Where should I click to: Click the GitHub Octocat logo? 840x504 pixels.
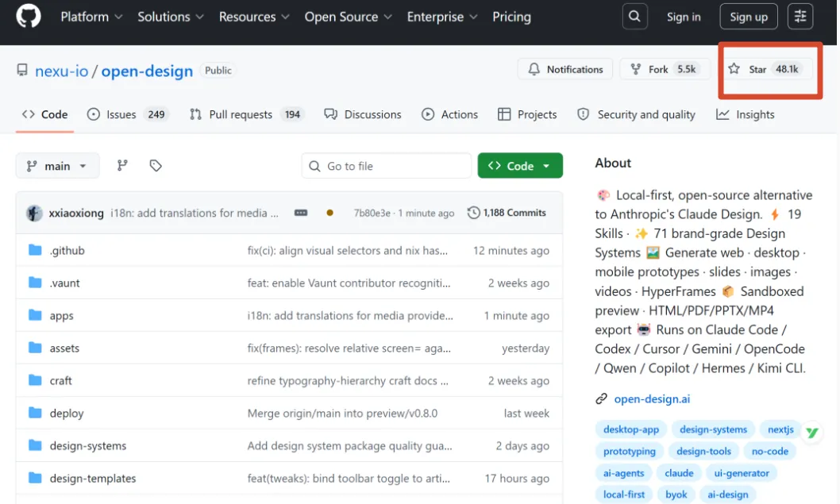click(x=29, y=16)
